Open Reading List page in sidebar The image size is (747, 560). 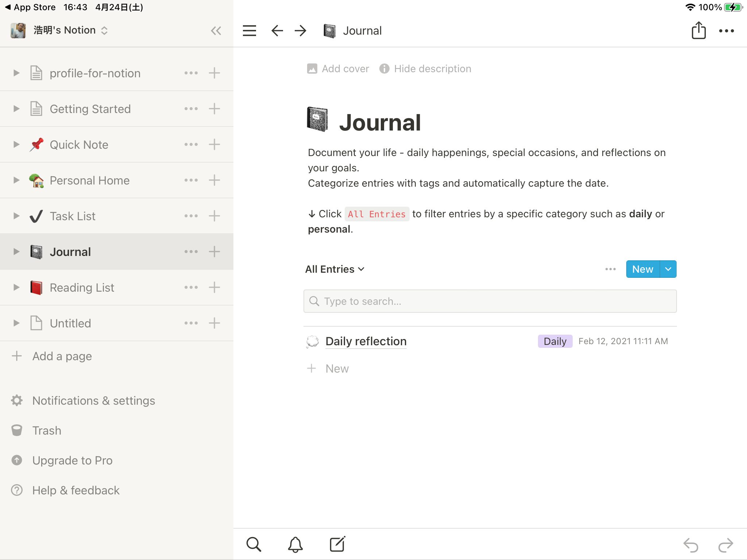[x=82, y=288]
